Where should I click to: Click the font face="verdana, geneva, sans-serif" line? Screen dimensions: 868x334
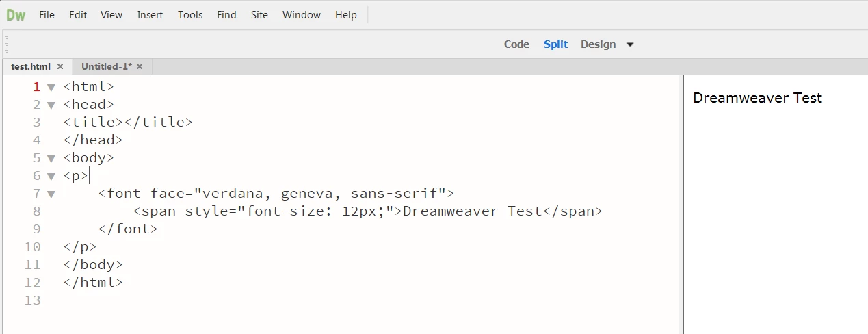click(276, 194)
